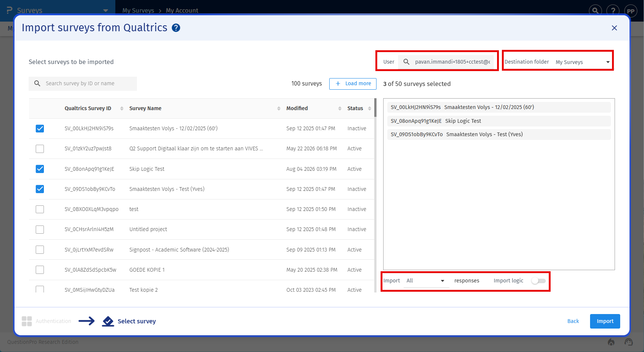
Task: Click the flame icon in the footer
Action: 611,342
